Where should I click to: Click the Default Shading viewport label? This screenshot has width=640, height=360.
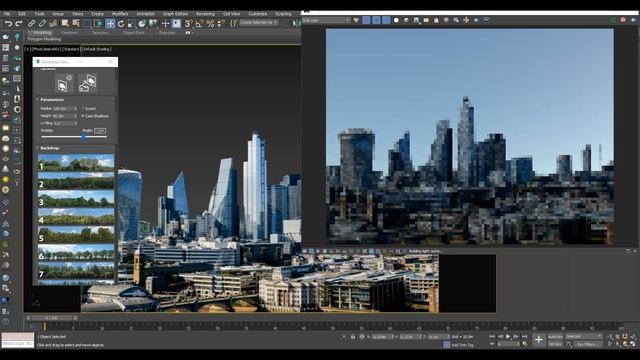click(x=97, y=49)
